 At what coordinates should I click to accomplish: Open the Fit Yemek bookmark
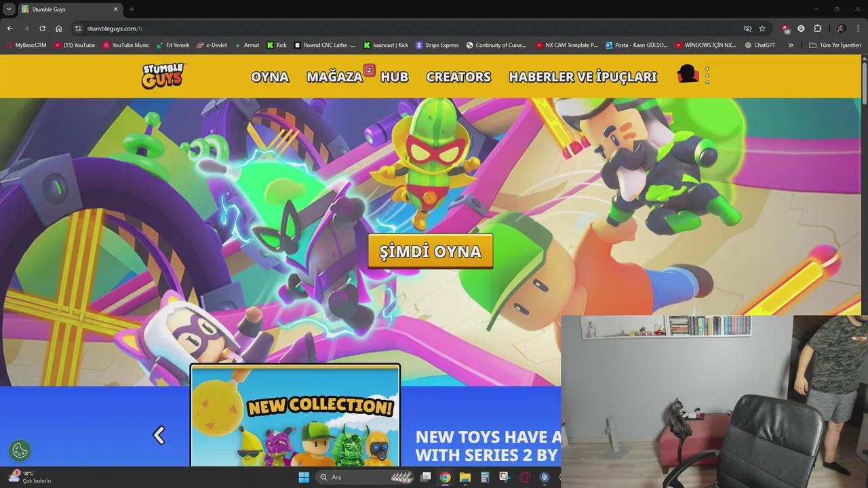point(173,45)
